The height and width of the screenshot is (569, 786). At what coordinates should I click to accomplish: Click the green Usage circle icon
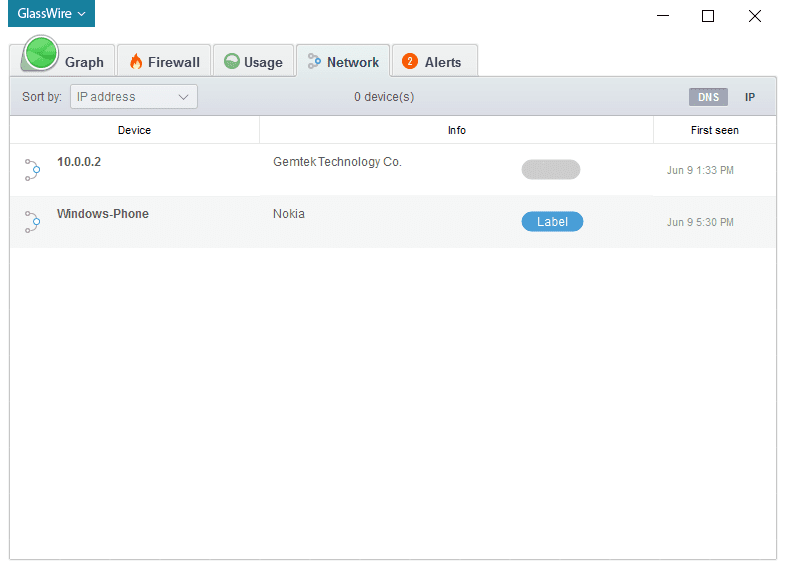[232, 61]
